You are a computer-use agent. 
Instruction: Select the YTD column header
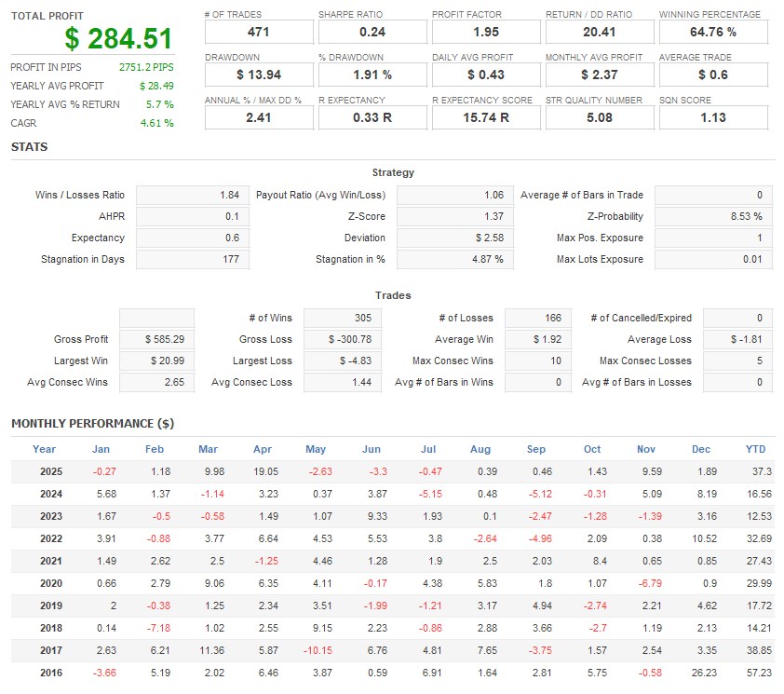coord(755,449)
